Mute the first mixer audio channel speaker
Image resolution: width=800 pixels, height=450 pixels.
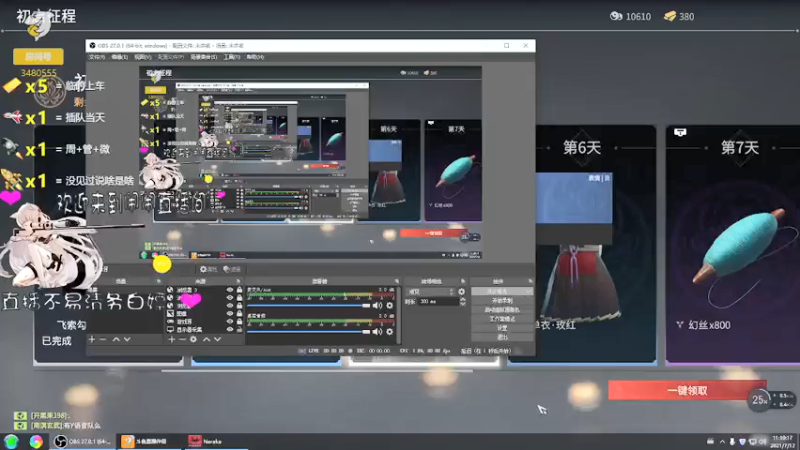tap(377, 306)
